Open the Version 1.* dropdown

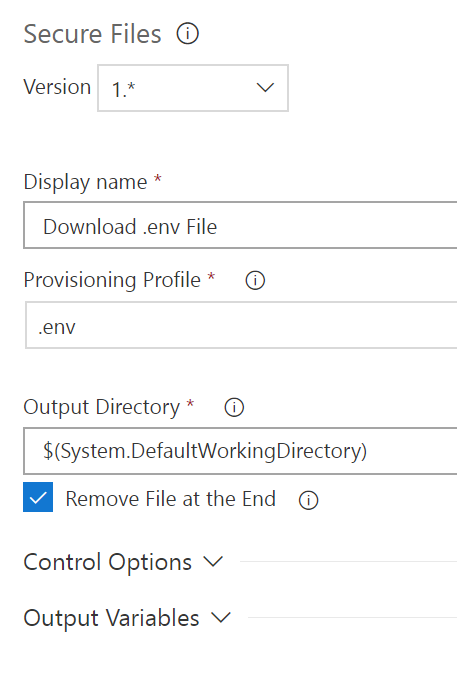[193, 88]
